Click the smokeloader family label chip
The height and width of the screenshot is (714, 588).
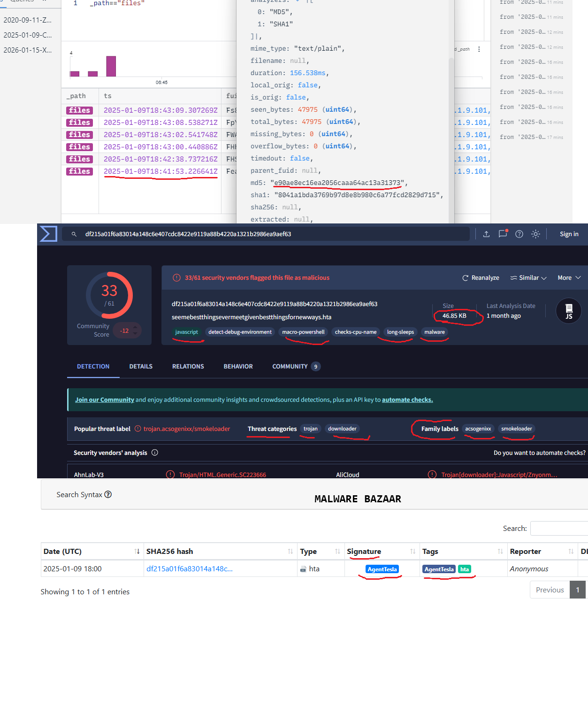pyautogui.click(x=516, y=429)
